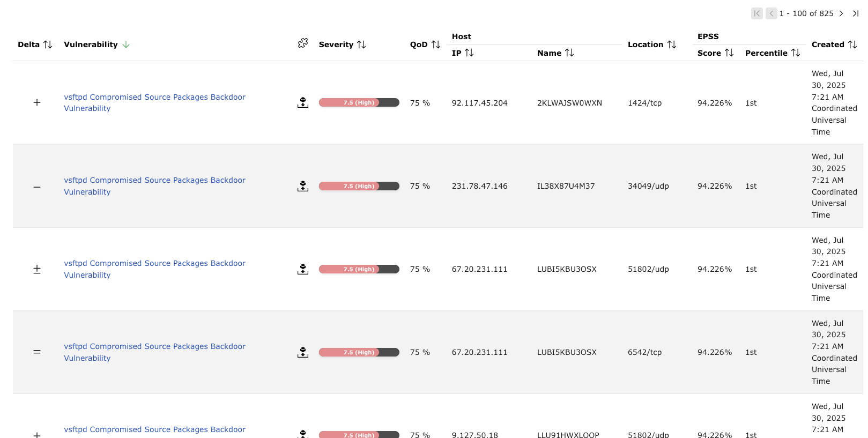Go to next results page

pos(841,13)
